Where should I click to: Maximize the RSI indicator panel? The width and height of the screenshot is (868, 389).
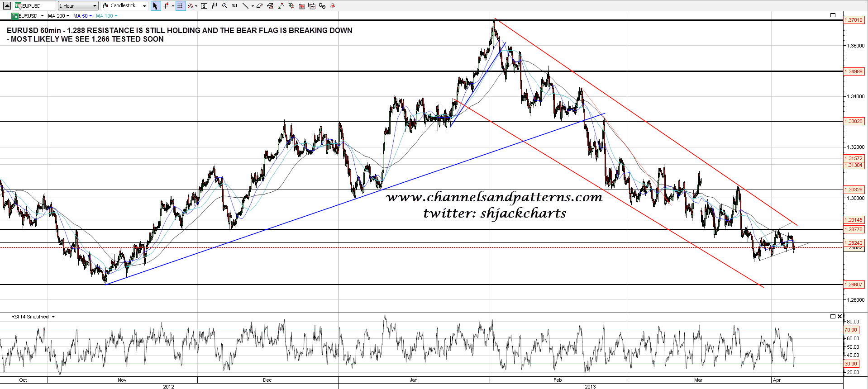[833, 317]
